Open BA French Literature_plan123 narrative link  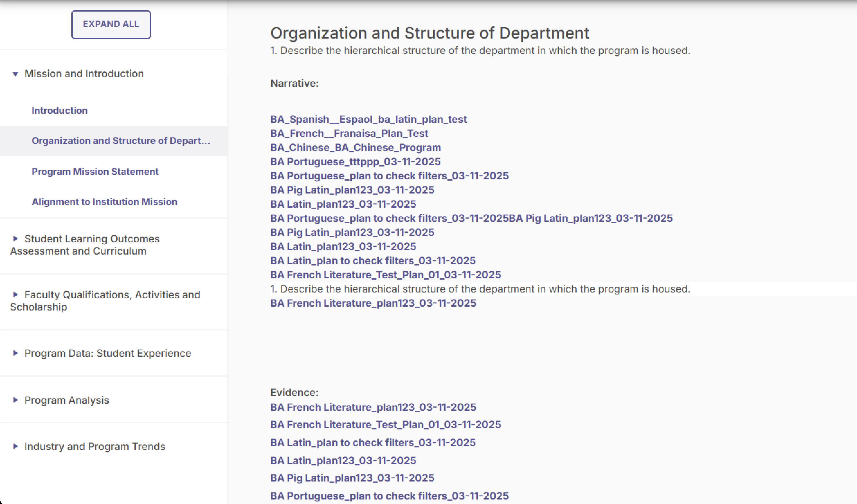[373, 303]
